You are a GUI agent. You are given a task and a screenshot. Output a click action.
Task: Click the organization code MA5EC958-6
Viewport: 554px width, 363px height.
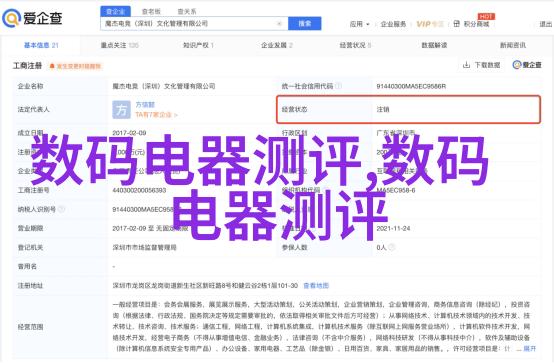coord(396,190)
